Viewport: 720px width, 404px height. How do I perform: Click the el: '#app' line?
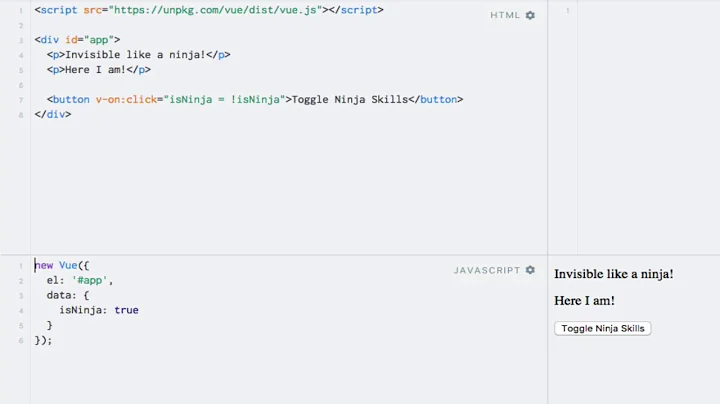click(80, 281)
